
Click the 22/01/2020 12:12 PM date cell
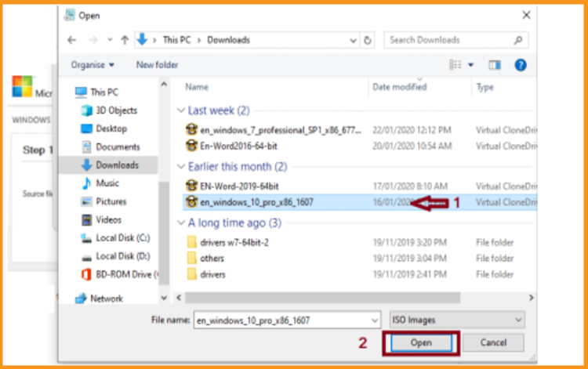pos(412,130)
